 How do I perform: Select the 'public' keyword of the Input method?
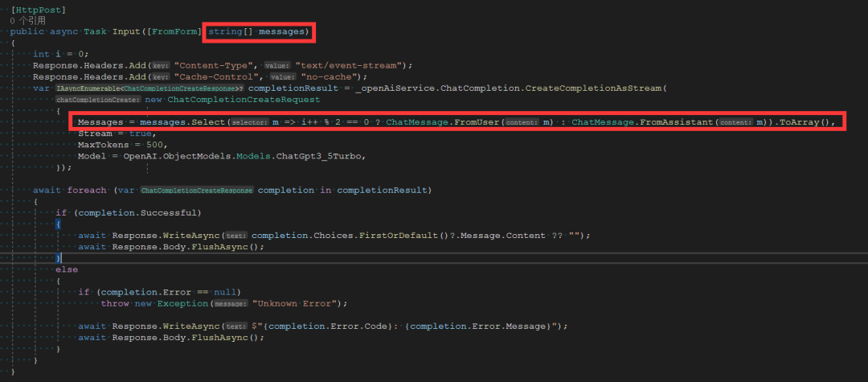[27, 31]
